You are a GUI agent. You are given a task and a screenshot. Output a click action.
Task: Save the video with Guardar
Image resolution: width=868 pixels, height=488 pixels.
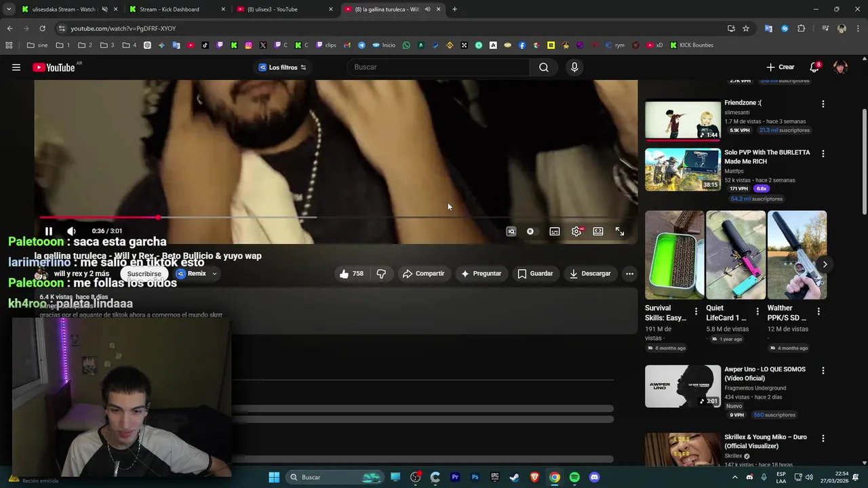click(535, 274)
